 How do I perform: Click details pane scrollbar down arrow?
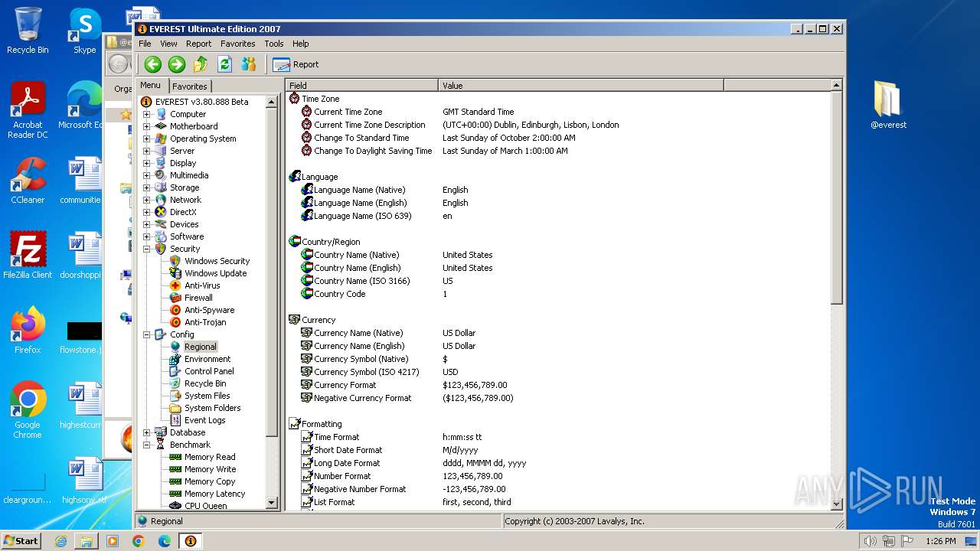837,504
